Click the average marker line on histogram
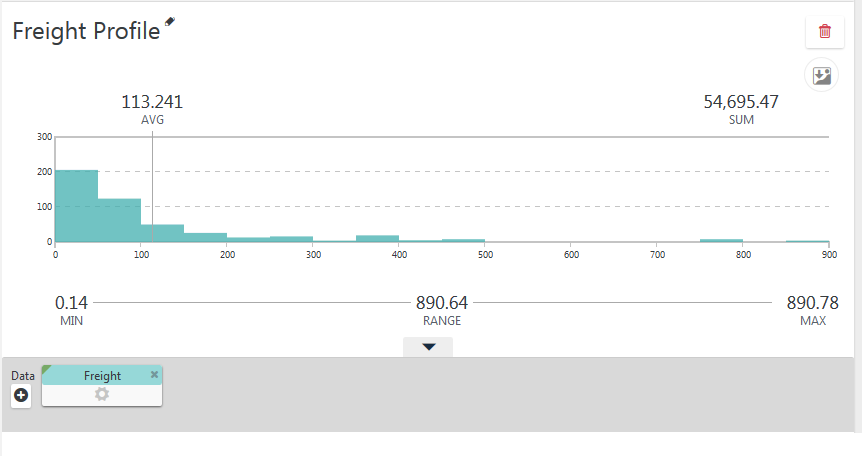862x456 pixels. [x=152, y=187]
